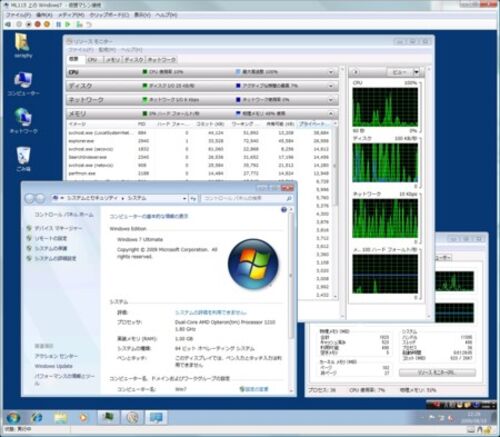Screen dimensions: 500x437
Task: Open リモートの設定 link in System sidebar
Action: click(x=51, y=238)
